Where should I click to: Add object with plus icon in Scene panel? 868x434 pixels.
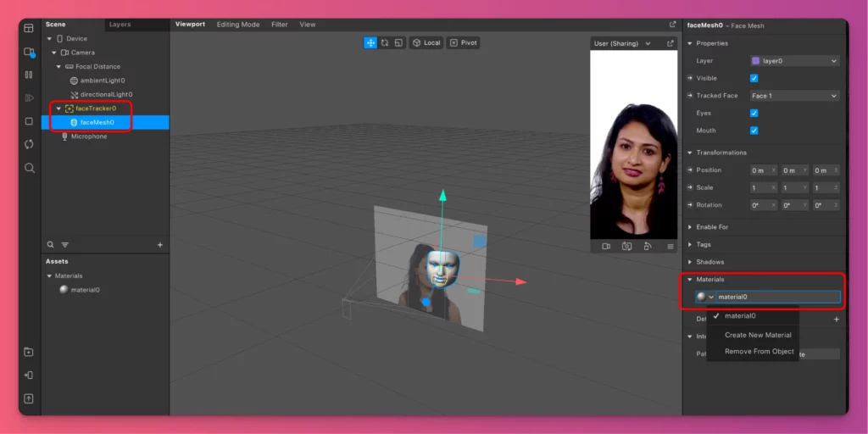click(x=160, y=244)
